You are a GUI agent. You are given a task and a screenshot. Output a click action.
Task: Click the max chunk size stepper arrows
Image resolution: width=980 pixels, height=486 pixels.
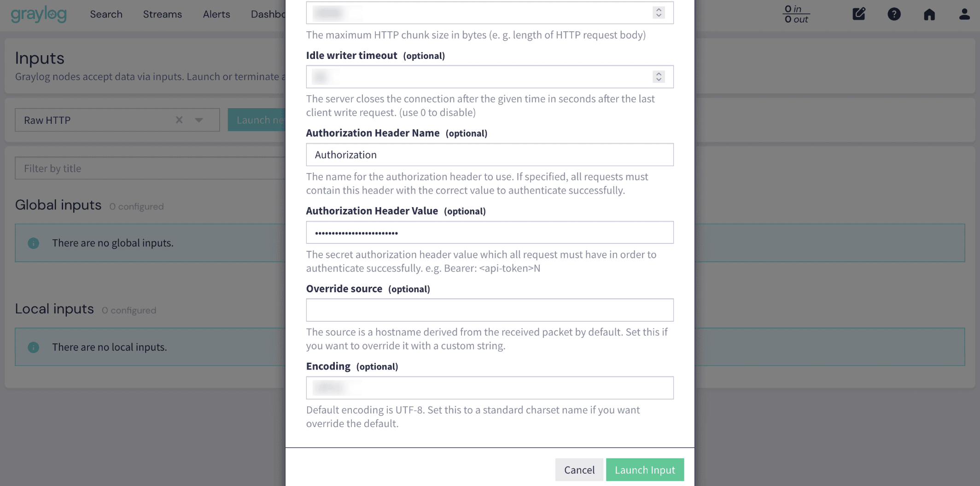point(659,12)
